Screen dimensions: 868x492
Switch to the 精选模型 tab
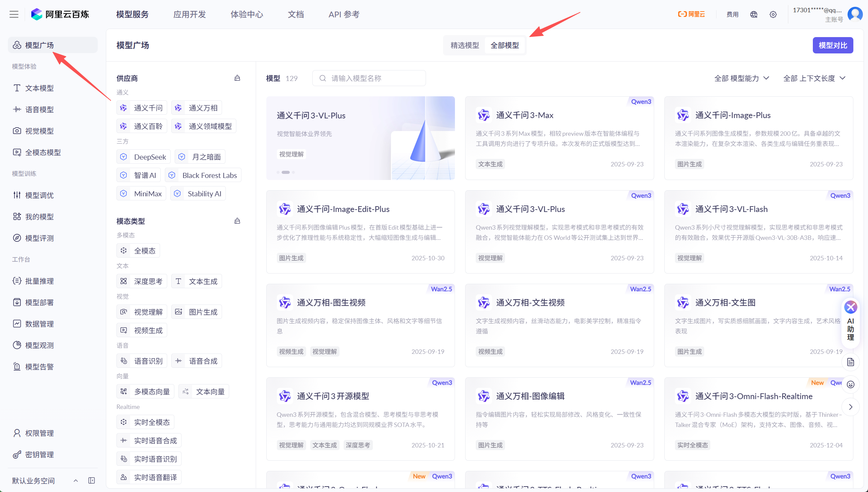[464, 45]
